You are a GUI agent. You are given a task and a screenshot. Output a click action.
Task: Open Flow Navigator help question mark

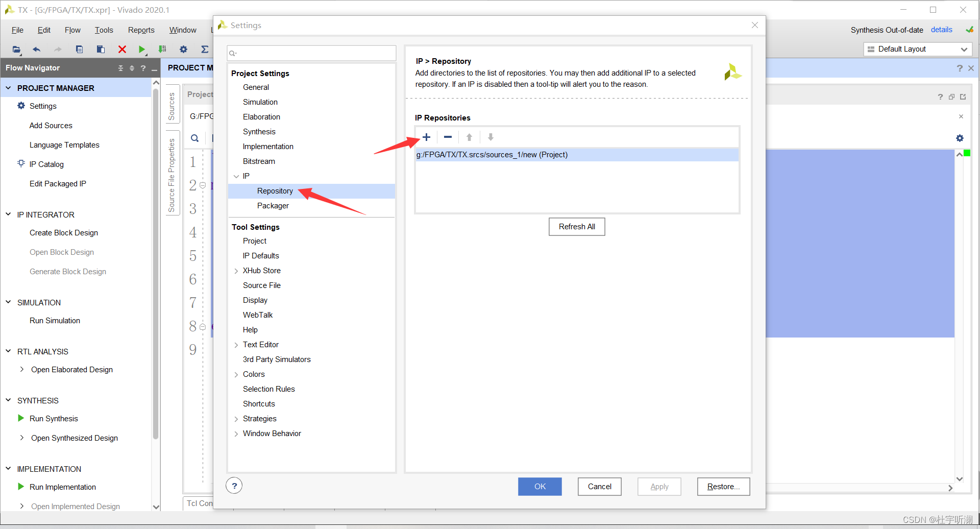(143, 68)
